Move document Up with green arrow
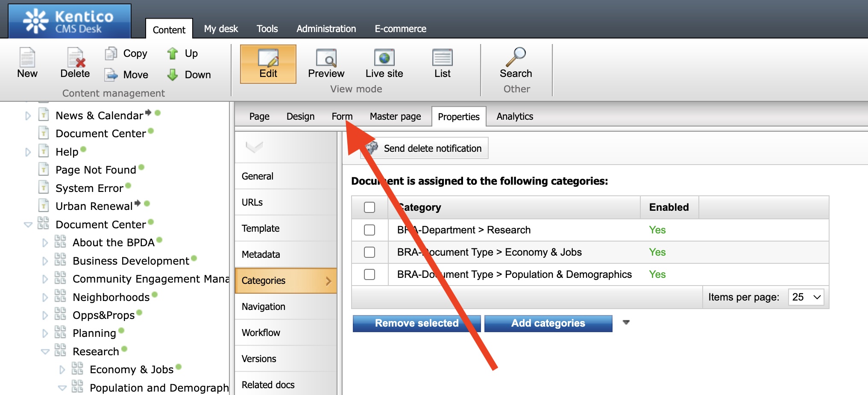 (173, 53)
